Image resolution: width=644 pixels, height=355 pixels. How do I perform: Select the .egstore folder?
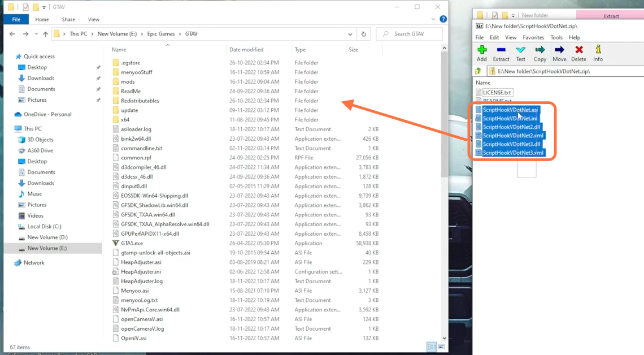point(130,63)
